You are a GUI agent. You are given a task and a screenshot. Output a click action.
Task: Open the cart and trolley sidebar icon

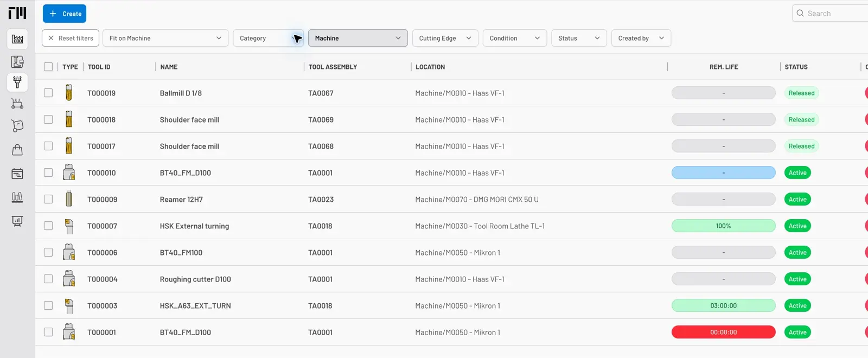[x=17, y=104]
